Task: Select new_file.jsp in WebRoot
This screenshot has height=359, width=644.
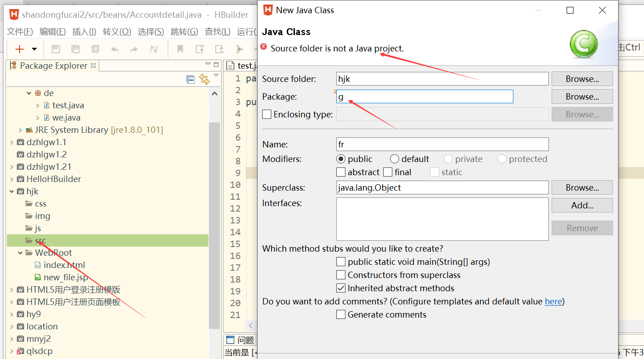Action: [x=66, y=277]
